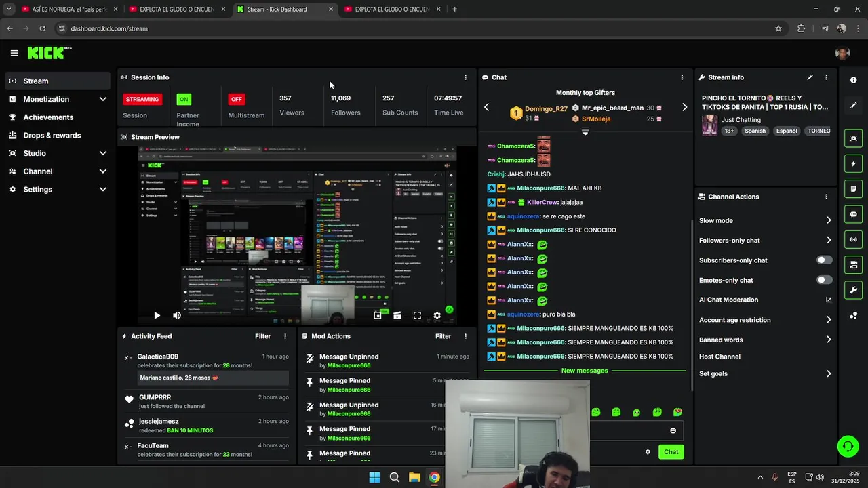Open AI Chat Moderation external link icon
The image size is (868, 488).
click(829, 300)
